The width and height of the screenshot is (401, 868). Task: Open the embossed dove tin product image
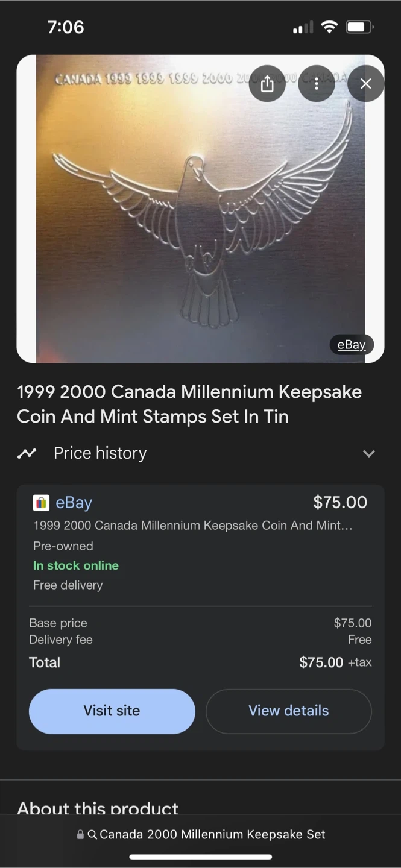pos(200,209)
